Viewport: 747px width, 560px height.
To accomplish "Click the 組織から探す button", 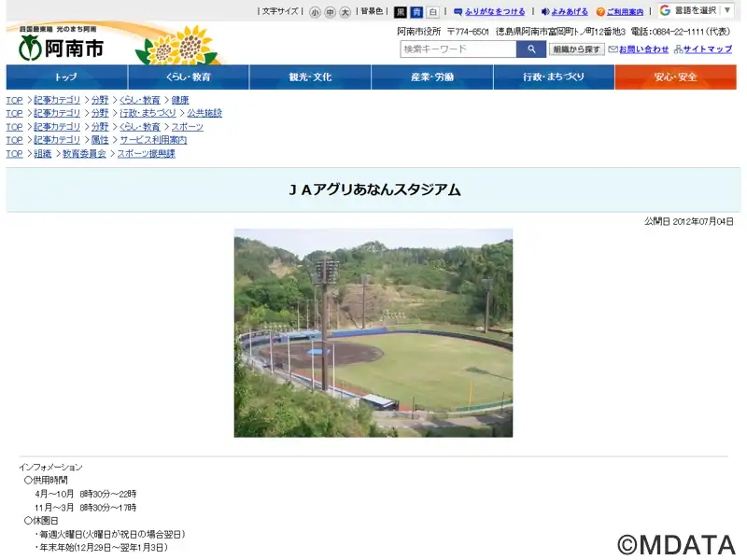I will point(576,49).
